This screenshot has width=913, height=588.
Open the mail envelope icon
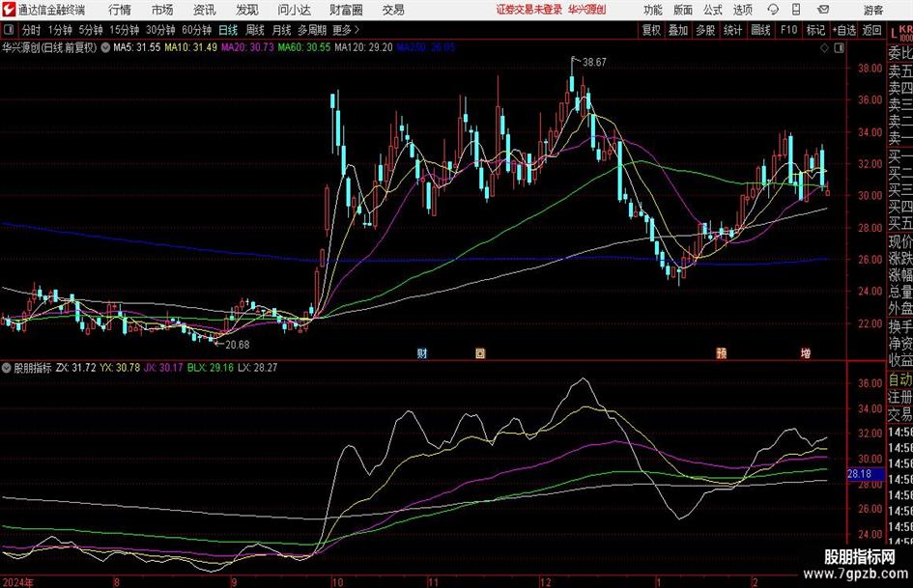[823, 10]
